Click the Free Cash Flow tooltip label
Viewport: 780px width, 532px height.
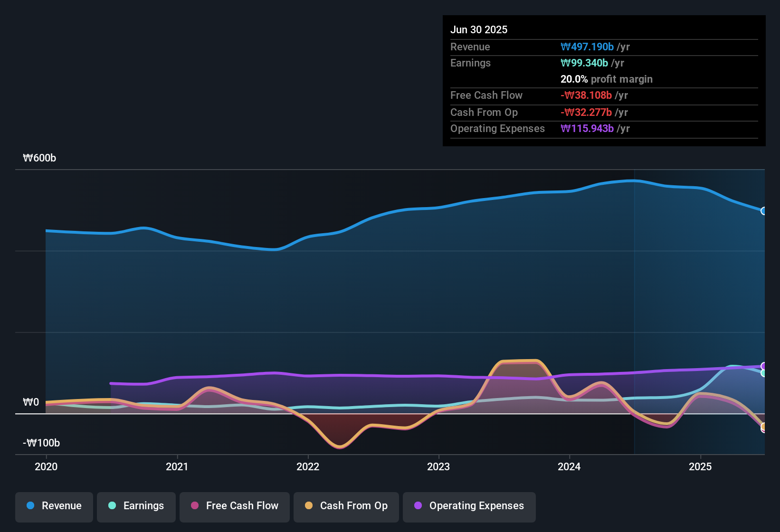tap(486, 95)
